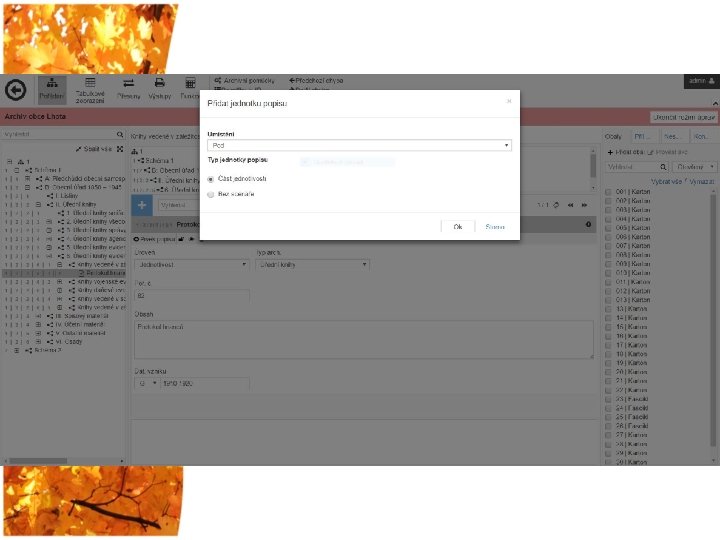The width and height of the screenshot is (720, 540).
Task: Open the filter dropdown beside packaging search
Action: (694, 167)
